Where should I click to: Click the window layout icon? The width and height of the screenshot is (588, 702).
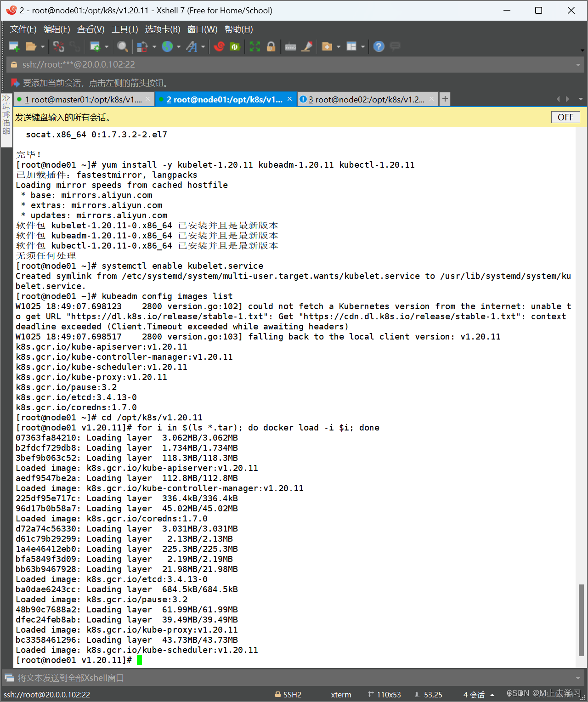(351, 46)
